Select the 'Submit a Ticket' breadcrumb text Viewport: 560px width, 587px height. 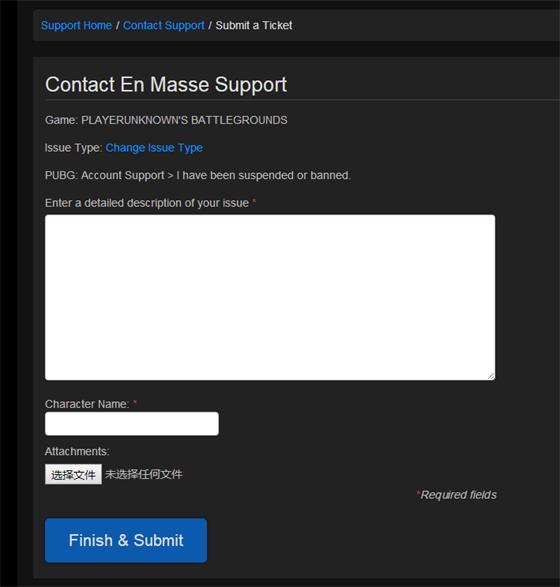point(254,25)
